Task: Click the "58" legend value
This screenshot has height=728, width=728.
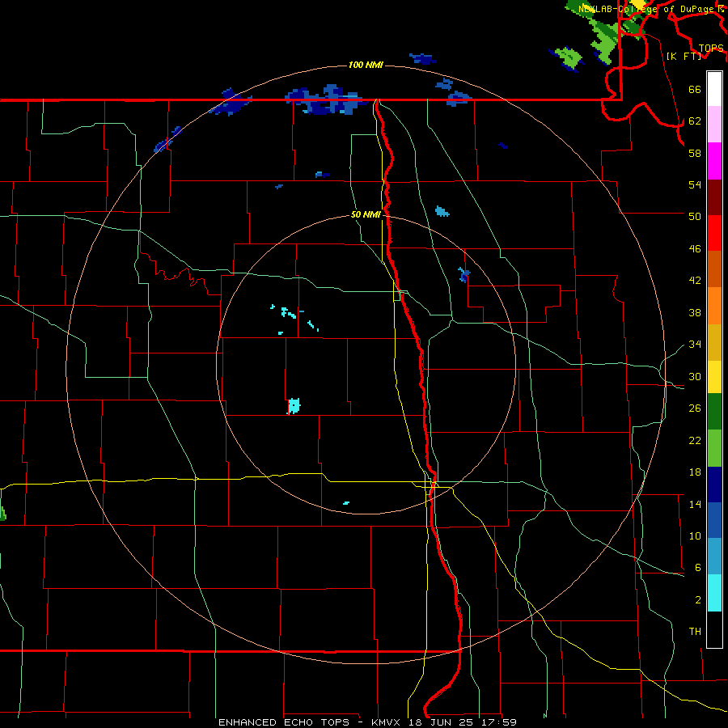Action: pos(695,153)
